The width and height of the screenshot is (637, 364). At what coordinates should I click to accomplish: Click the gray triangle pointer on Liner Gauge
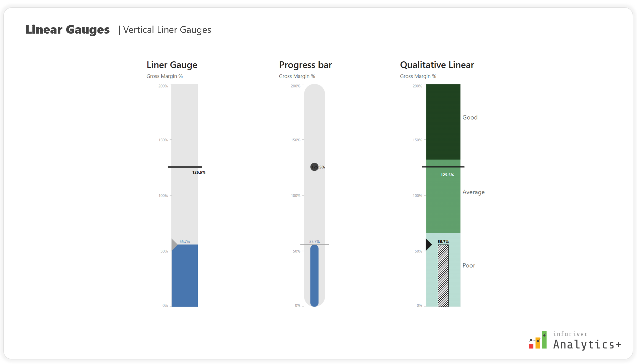(x=174, y=244)
